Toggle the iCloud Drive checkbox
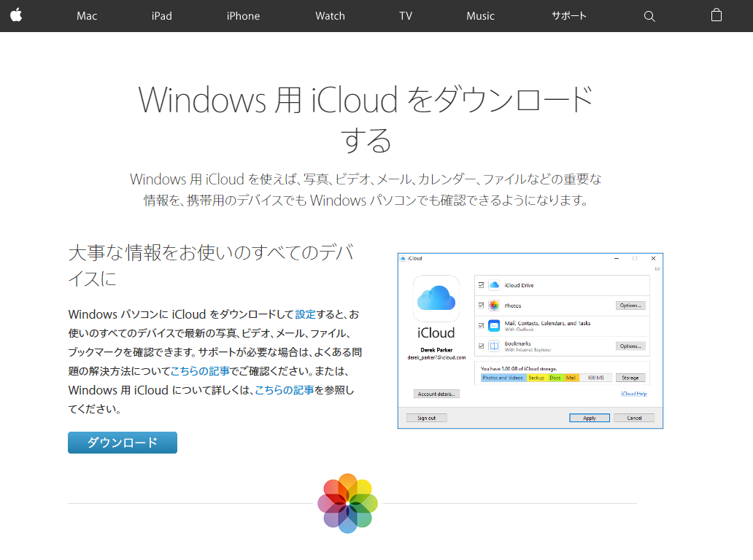 click(481, 285)
